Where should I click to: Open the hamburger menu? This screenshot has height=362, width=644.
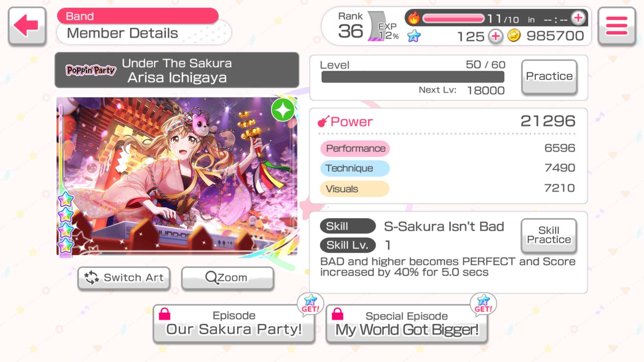(x=616, y=25)
